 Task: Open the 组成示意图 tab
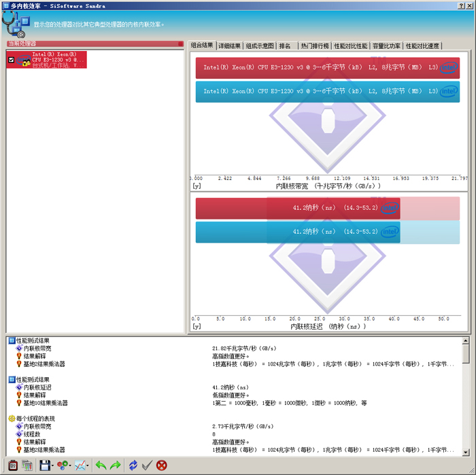(260, 46)
